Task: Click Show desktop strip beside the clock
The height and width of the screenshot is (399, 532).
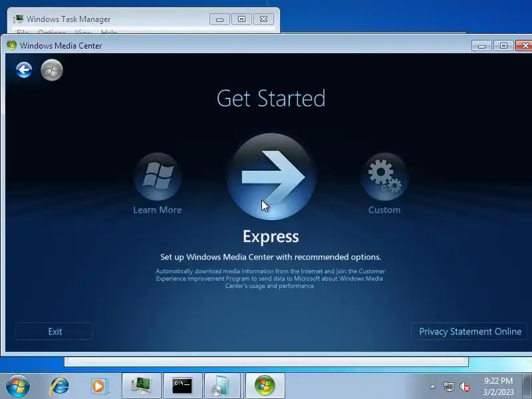Action: [x=527, y=386]
